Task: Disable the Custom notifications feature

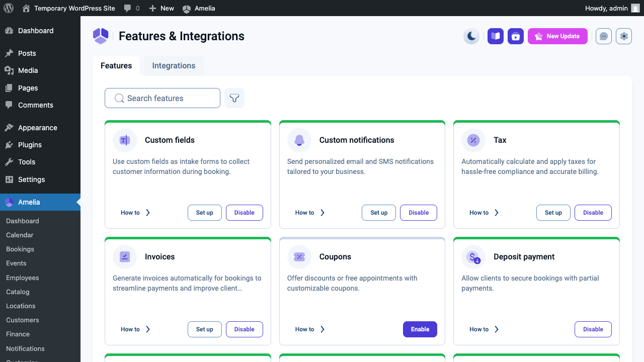Action: click(x=419, y=213)
